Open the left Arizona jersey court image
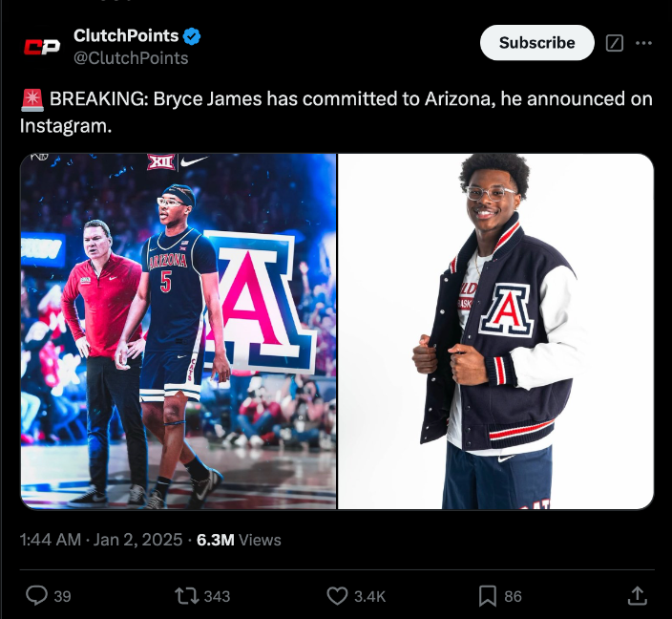This screenshot has height=619, width=672. click(178, 331)
